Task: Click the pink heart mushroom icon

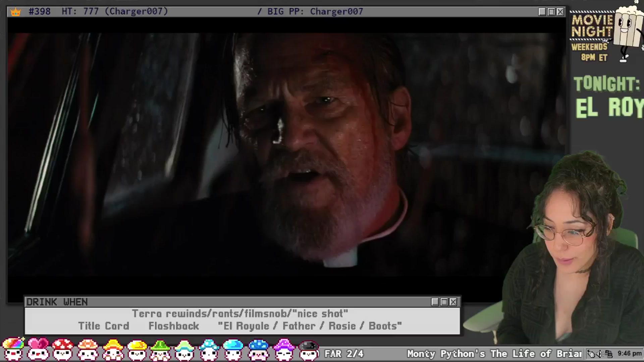Action: coord(38,349)
